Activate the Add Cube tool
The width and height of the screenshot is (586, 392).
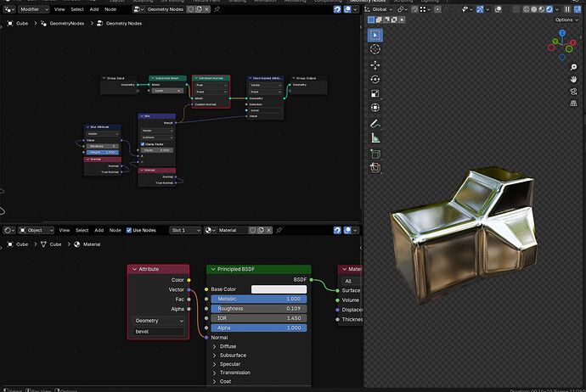(x=375, y=154)
